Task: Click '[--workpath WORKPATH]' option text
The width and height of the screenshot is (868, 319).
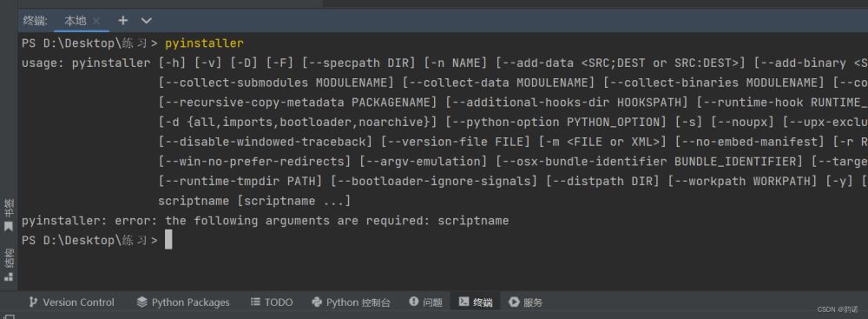Action: point(743,182)
